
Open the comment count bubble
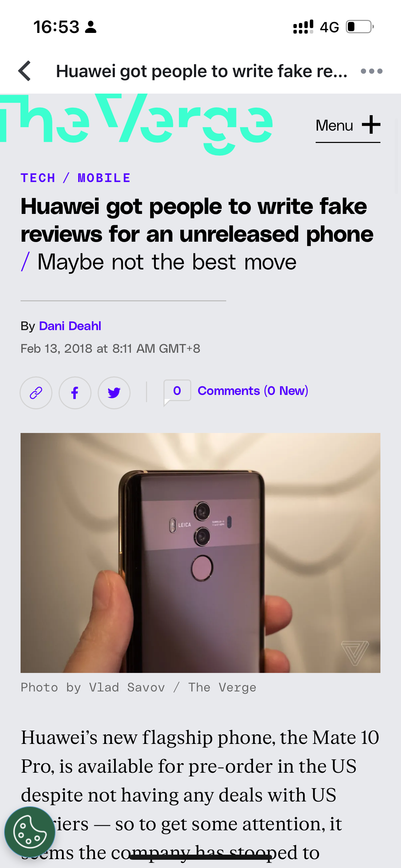click(177, 391)
